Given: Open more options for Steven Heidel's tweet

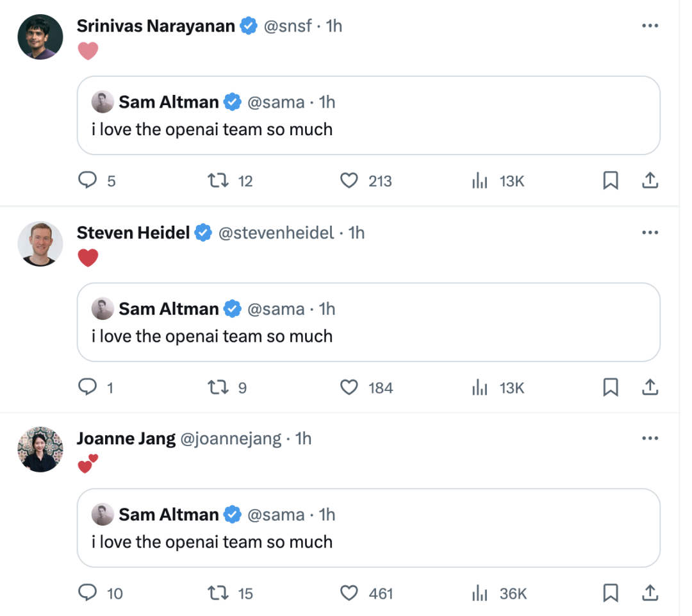Looking at the screenshot, I should click(650, 232).
